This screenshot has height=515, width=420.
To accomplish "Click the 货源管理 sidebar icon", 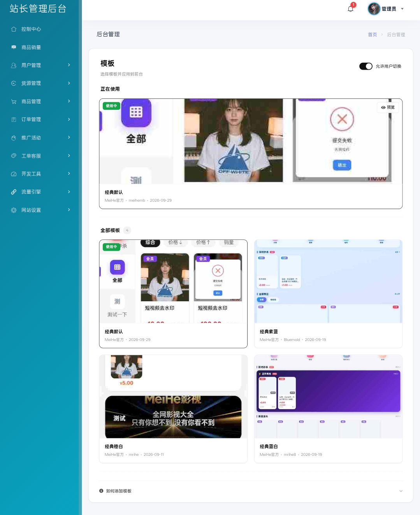I will coord(14,83).
